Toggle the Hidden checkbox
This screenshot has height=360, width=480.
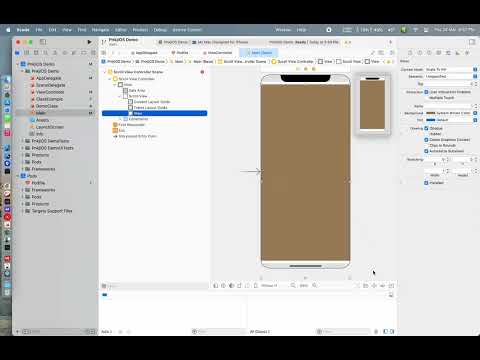pos(426,134)
